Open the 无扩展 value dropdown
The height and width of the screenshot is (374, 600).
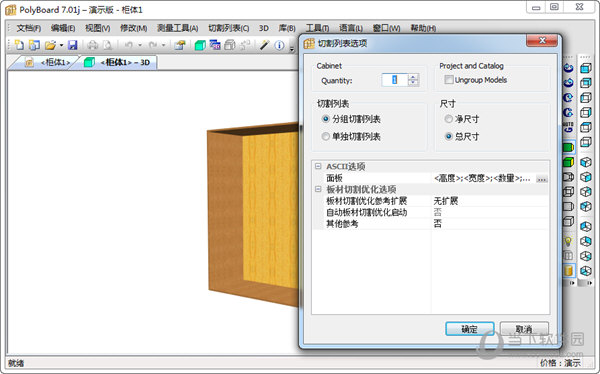pyautogui.click(x=490, y=201)
